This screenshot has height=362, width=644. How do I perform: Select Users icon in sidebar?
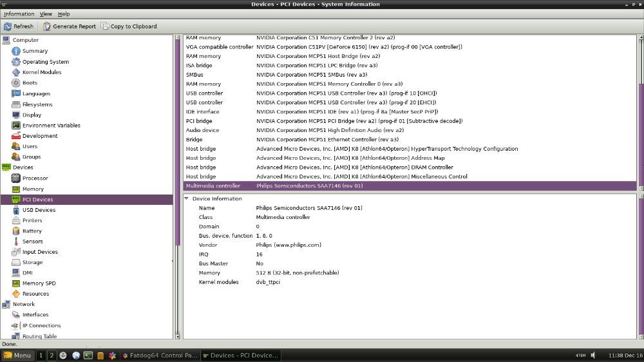tap(16, 146)
